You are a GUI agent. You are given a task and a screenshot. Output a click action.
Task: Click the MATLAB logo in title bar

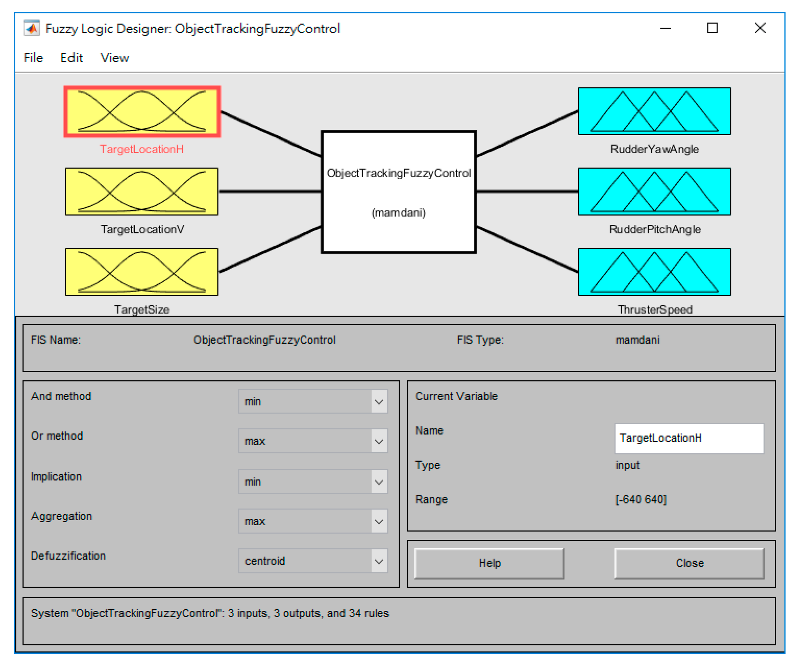coord(32,28)
